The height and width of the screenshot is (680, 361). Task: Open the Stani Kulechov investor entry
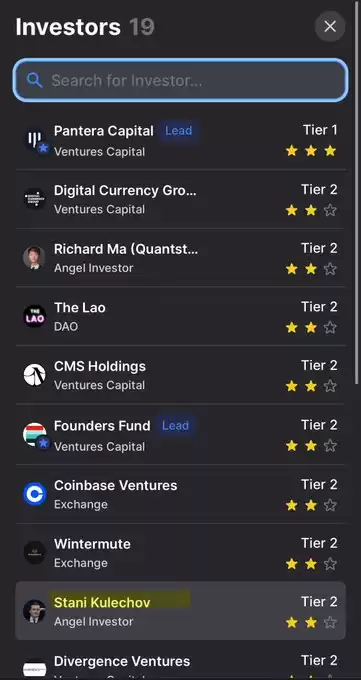180,611
